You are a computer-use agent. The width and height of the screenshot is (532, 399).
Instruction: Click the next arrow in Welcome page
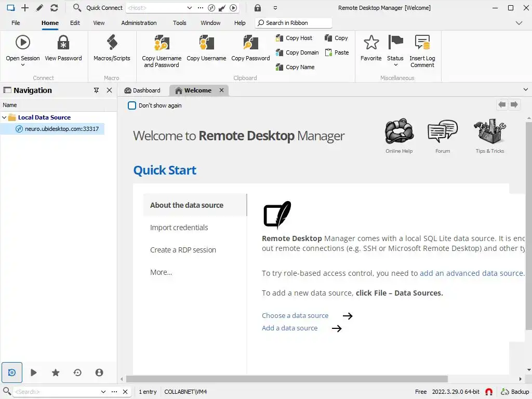click(514, 104)
